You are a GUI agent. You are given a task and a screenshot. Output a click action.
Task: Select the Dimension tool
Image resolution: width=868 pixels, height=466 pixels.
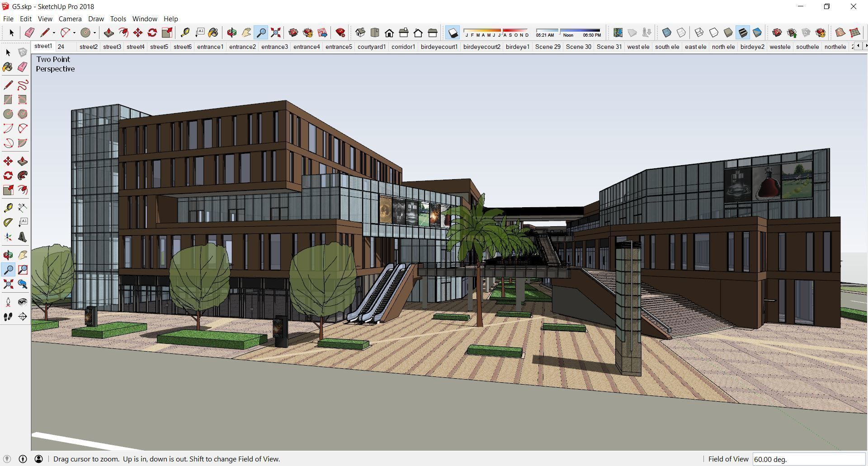(x=22, y=208)
